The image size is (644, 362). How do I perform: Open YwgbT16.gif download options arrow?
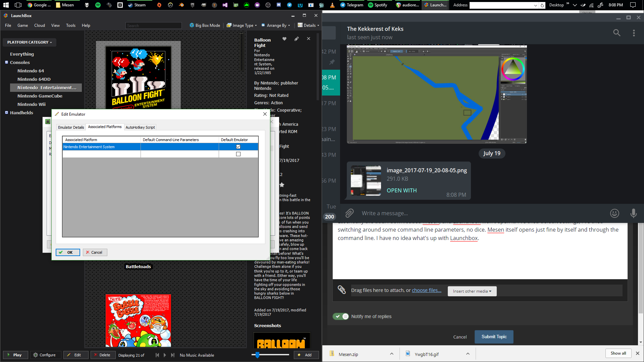click(x=468, y=354)
